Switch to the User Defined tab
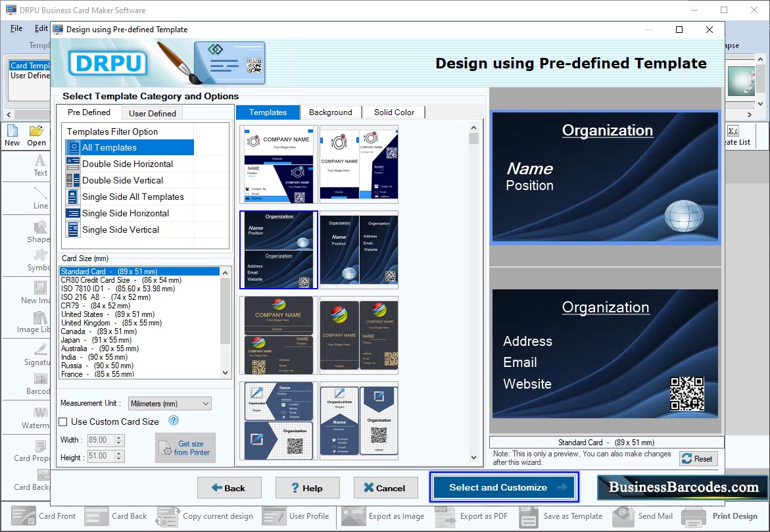The width and height of the screenshot is (770, 532). (153, 113)
